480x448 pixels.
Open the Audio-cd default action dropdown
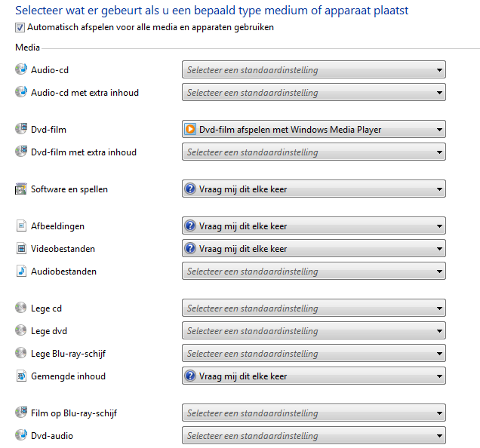314,70
